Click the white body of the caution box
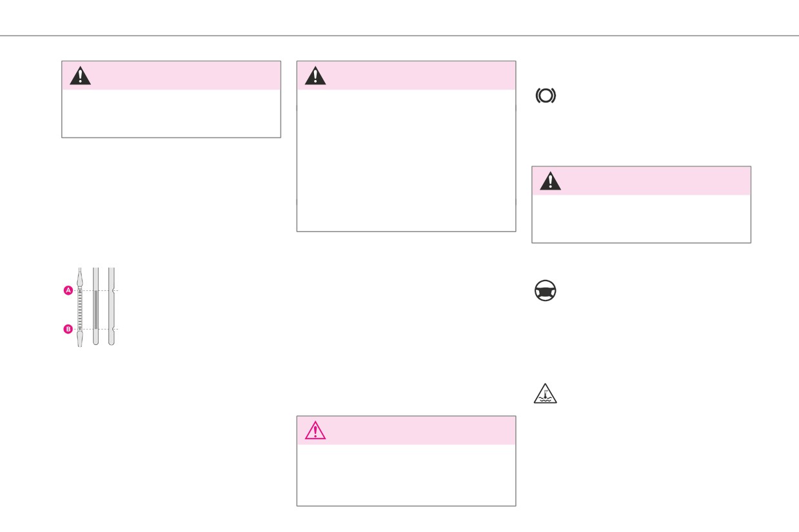 (406, 475)
